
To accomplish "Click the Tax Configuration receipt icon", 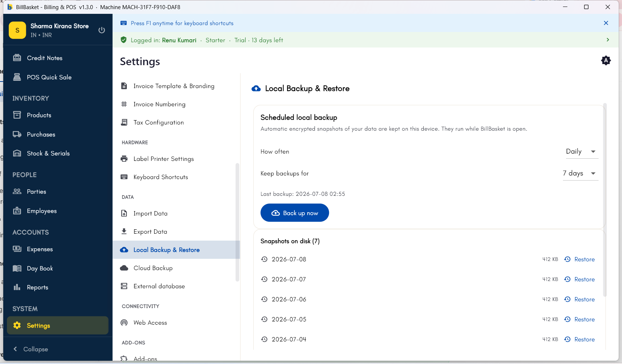I will tap(124, 122).
